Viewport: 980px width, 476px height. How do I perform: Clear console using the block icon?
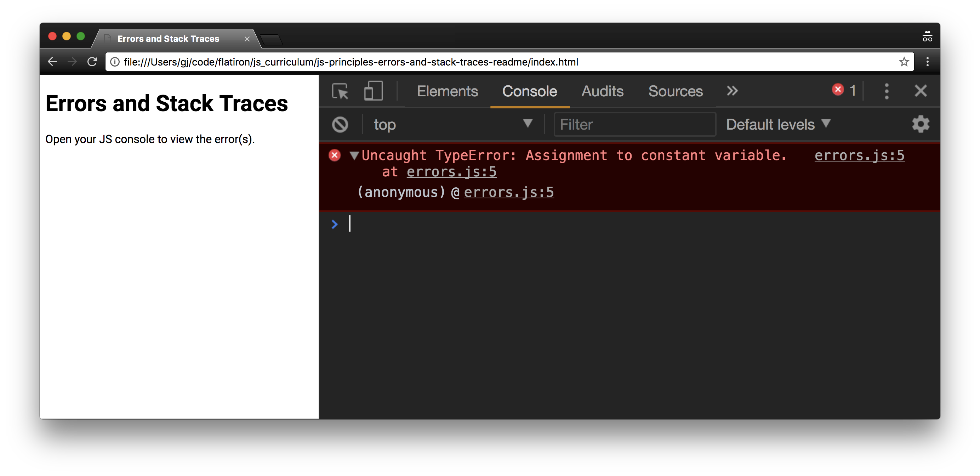[340, 124]
